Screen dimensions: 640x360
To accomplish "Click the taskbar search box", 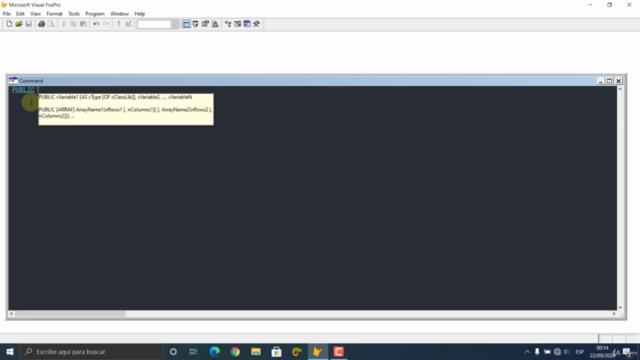I will click(91, 351).
